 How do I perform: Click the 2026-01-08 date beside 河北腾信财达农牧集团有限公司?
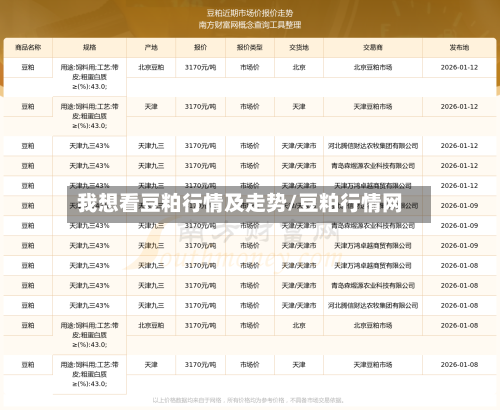pos(459,306)
